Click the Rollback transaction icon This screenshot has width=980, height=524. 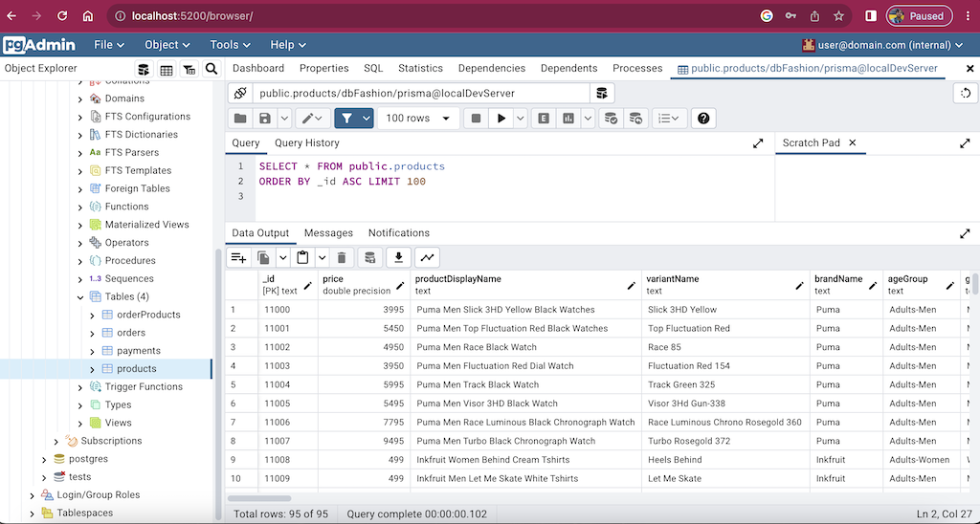point(635,118)
